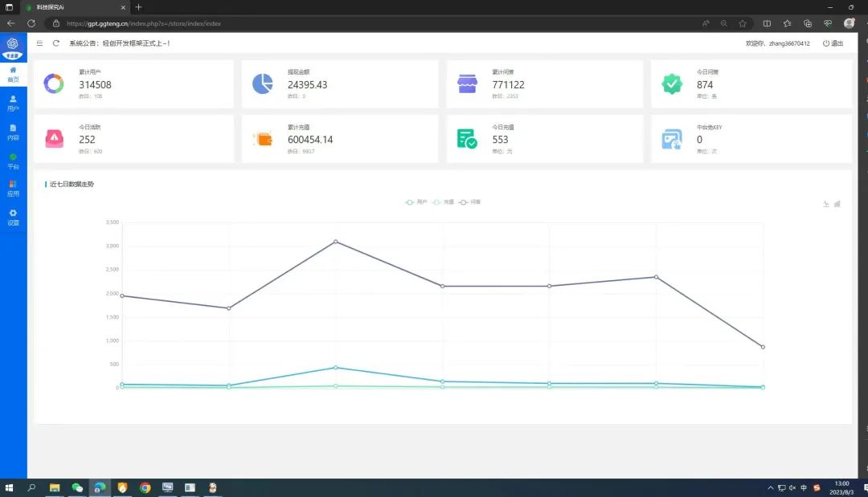Open the 用户 users menu in sidebar
Image resolution: width=868 pixels, height=497 pixels.
(14, 104)
